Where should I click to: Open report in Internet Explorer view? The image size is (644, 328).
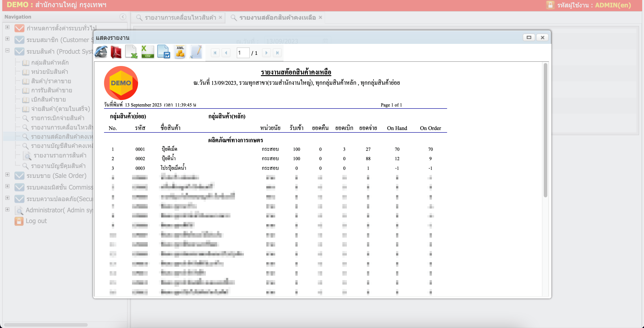tap(101, 52)
